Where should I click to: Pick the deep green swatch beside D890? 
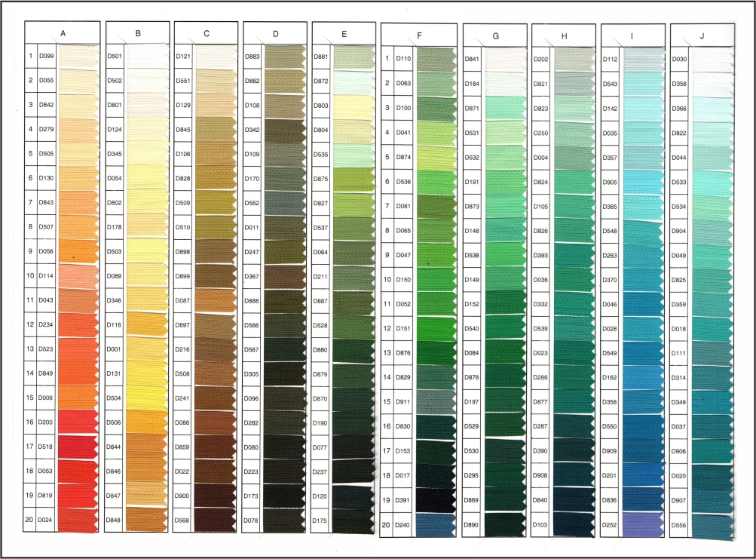click(504, 525)
